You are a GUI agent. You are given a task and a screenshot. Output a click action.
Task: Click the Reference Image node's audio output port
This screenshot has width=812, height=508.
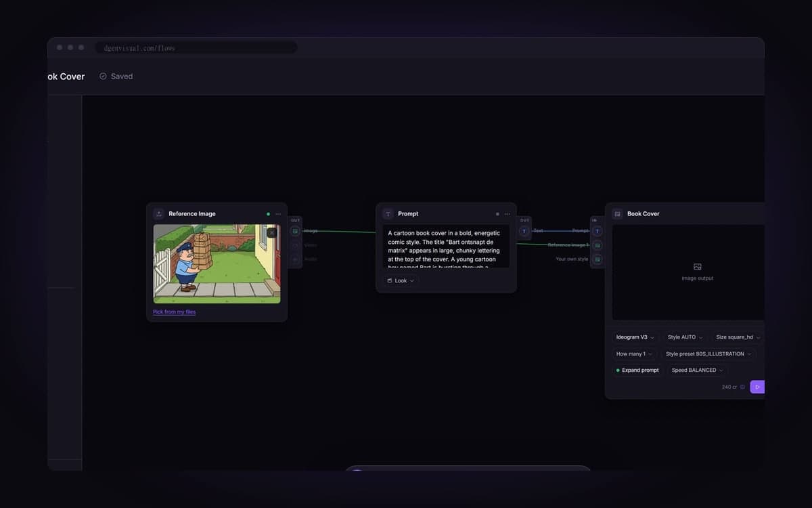pos(295,259)
